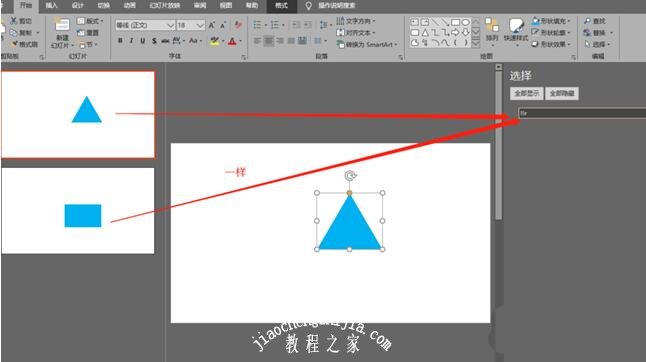Pick the elbow connector shape in the gallery
Screen dimensions: 646x362
tap(435, 32)
